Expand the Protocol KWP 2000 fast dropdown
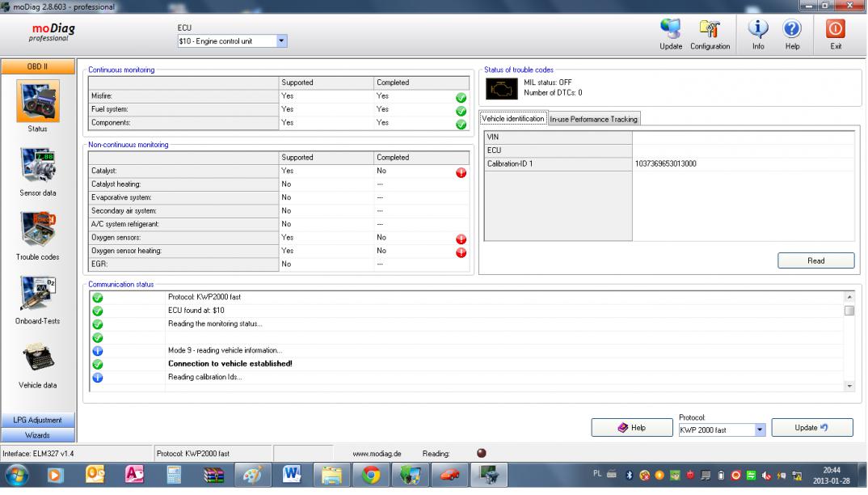The image size is (868, 495). pos(760,429)
